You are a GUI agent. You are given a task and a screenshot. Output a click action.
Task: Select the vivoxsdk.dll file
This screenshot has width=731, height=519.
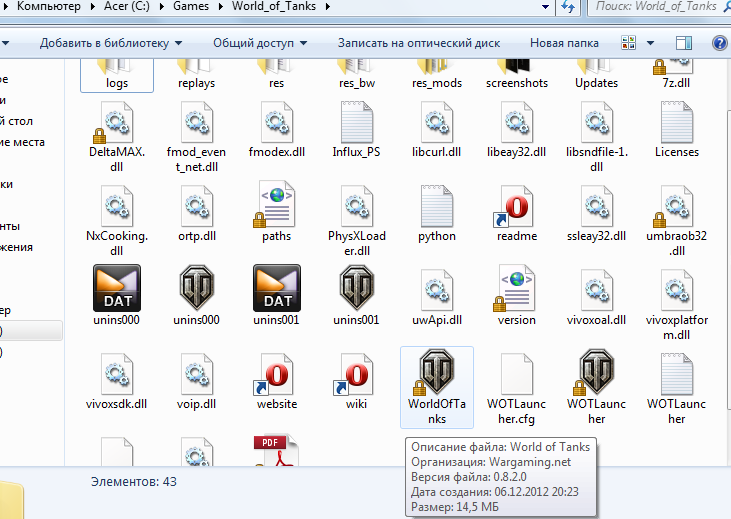tap(117, 382)
